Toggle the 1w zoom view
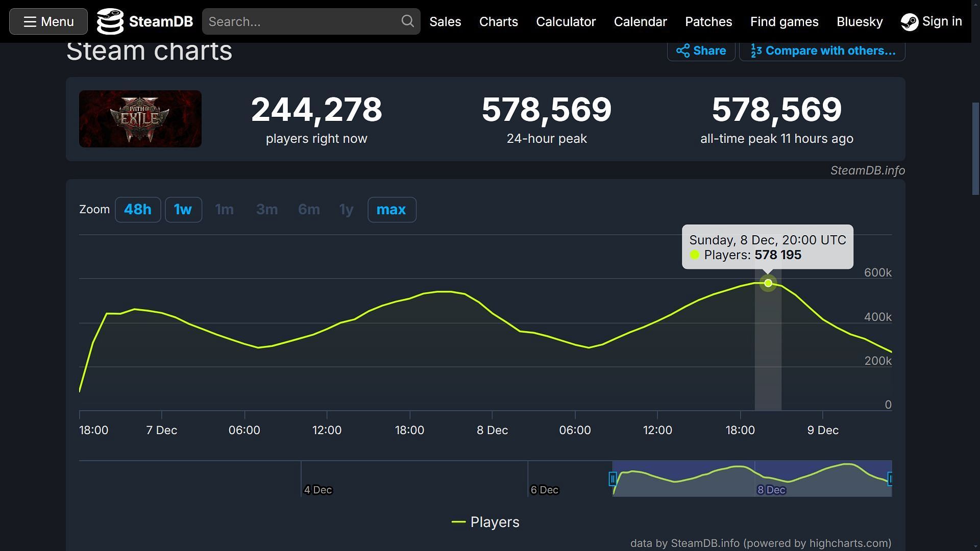The height and width of the screenshot is (551, 980). coord(182,209)
